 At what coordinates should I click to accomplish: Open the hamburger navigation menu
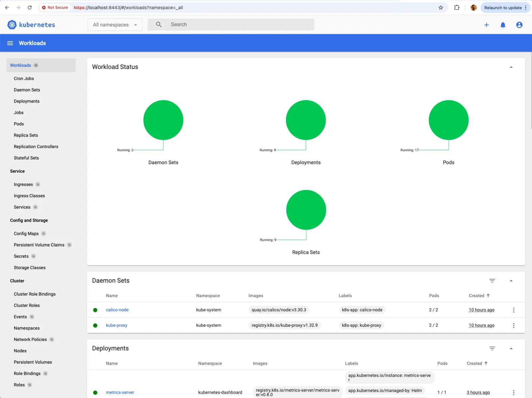pyautogui.click(x=10, y=43)
